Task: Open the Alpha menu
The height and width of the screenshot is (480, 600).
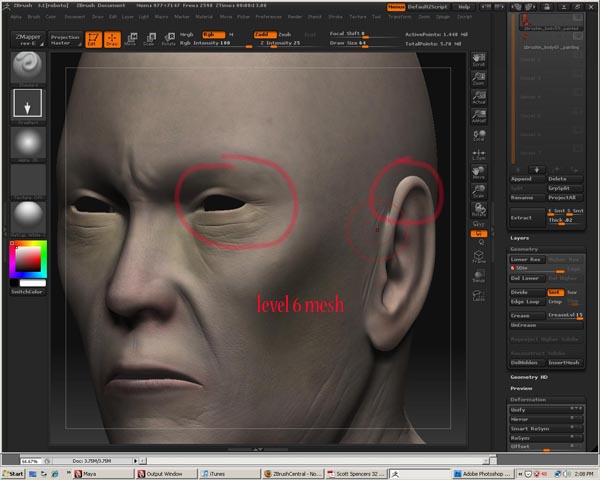Action: [x=16, y=17]
